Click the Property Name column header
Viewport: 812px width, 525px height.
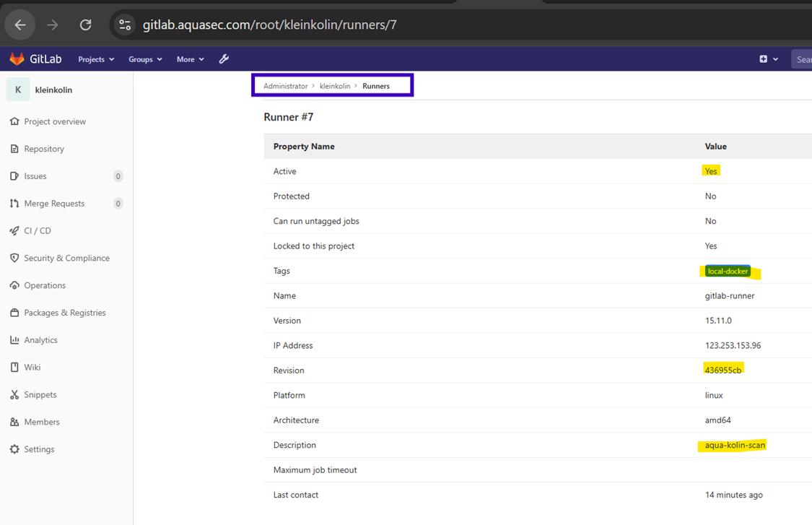(x=304, y=146)
